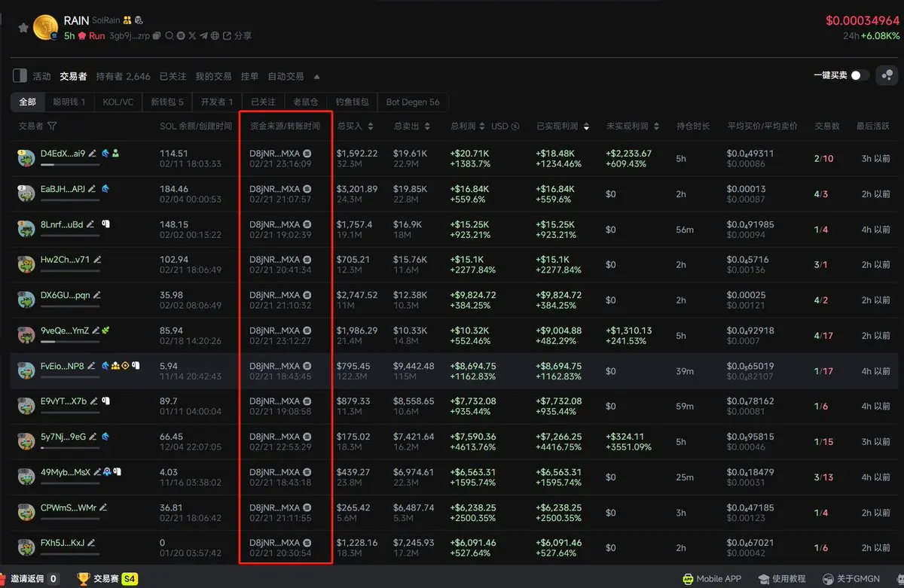Edit the remark for wallet 8Lnrf...uBd

[91, 224]
